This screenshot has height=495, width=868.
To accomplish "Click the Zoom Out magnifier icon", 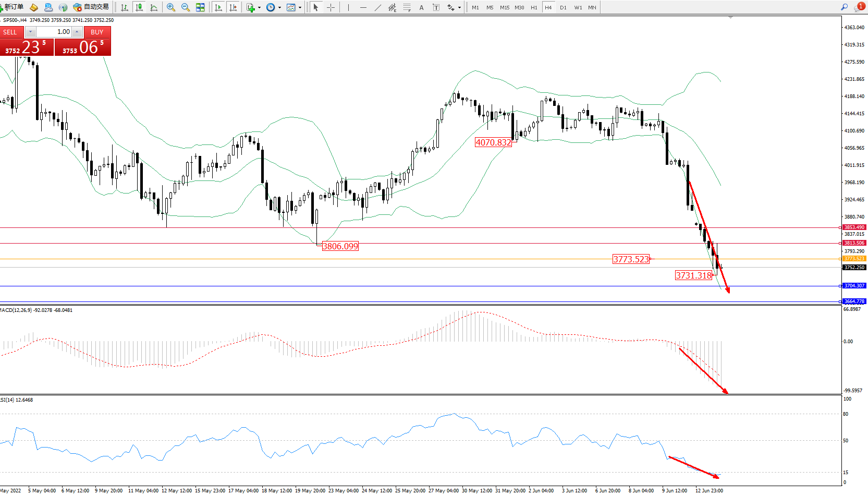I will 185,7.
